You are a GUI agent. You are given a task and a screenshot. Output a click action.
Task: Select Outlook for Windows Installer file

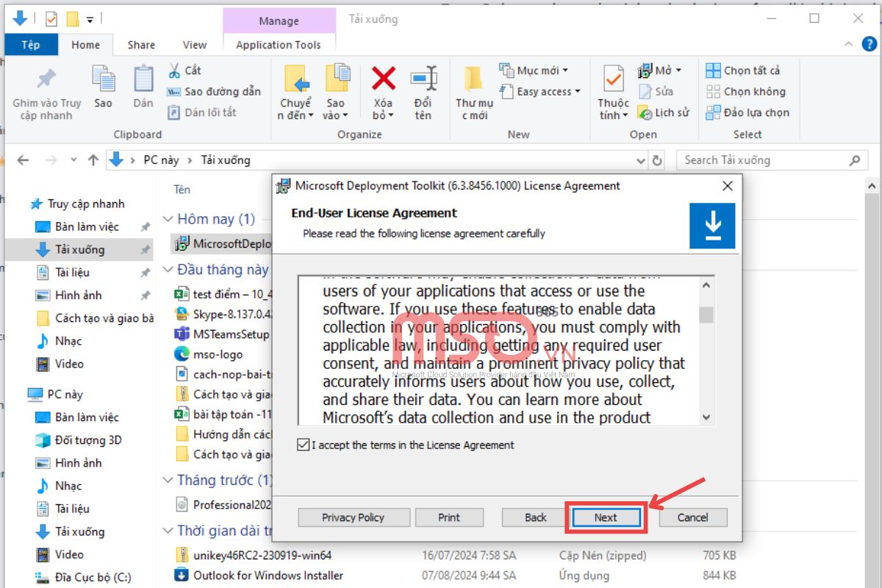point(259,575)
